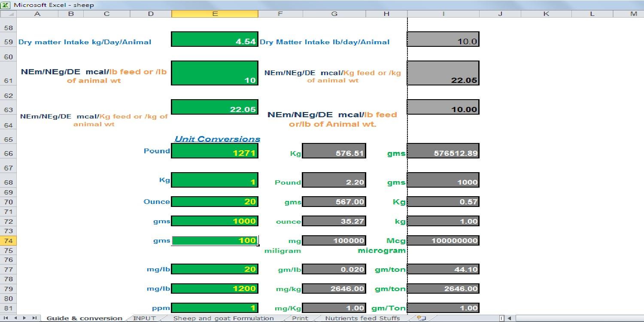This screenshot has width=644, height=322.
Task: Click the Mcg result cell 100000000
Action: click(443, 240)
